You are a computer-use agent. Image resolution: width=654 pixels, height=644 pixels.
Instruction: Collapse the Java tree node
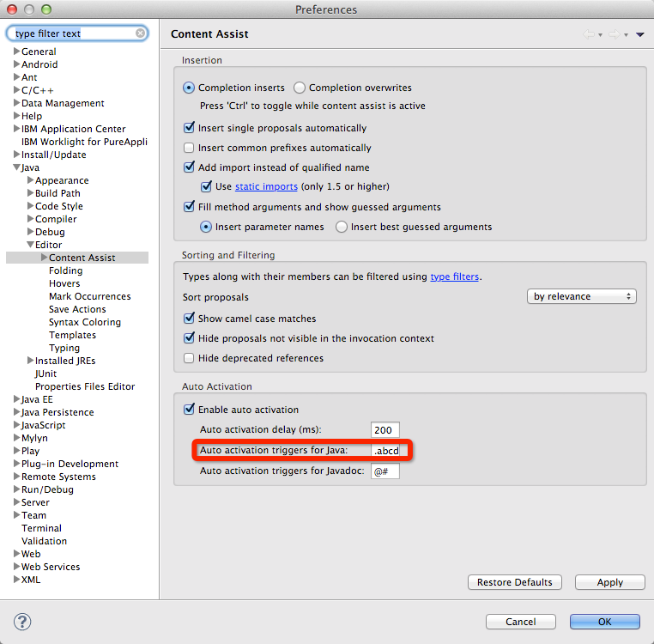pos(16,167)
